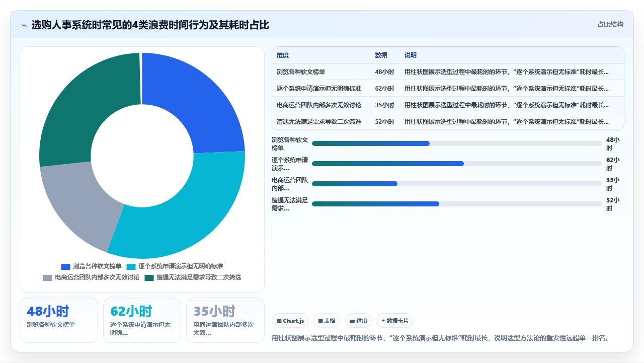The height and width of the screenshot is (363, 644).
Task: Open the 35小时 data card
Action: (225, 320)
